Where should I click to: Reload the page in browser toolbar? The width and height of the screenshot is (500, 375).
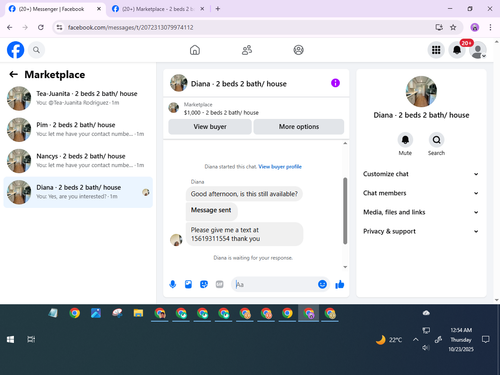pos(41,27)
